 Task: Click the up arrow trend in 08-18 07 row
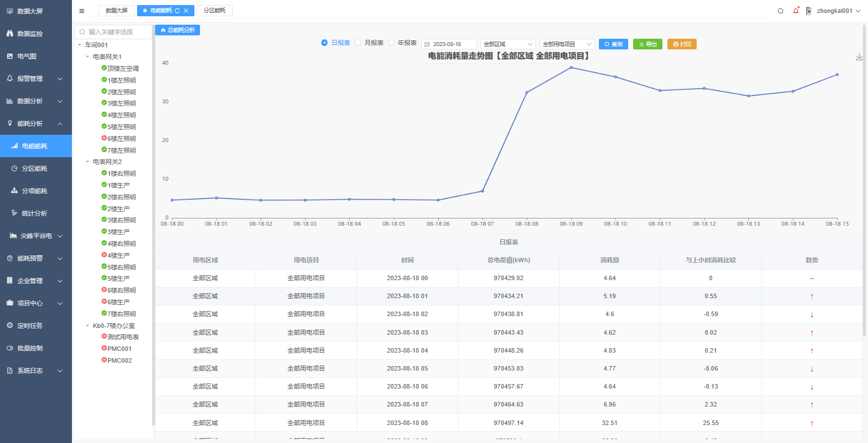[812, 405]
